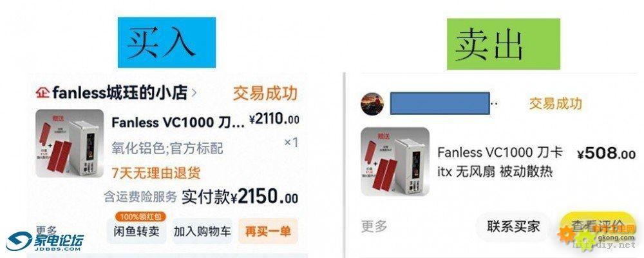This screenshot has width=644, height=258.
Task: Open 更多 options in the sold order
Action: 374,226
